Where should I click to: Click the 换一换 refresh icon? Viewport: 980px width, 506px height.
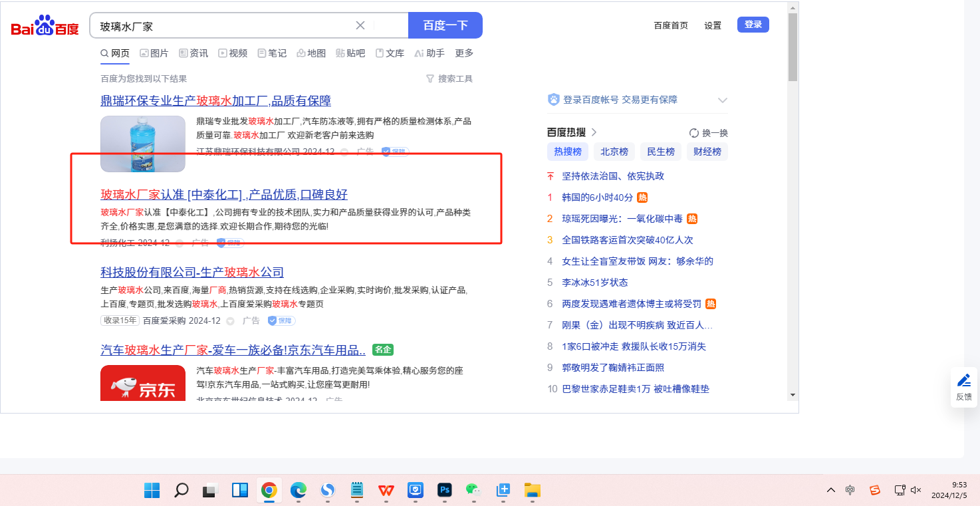pyautogui.click(x=694, y=133)
